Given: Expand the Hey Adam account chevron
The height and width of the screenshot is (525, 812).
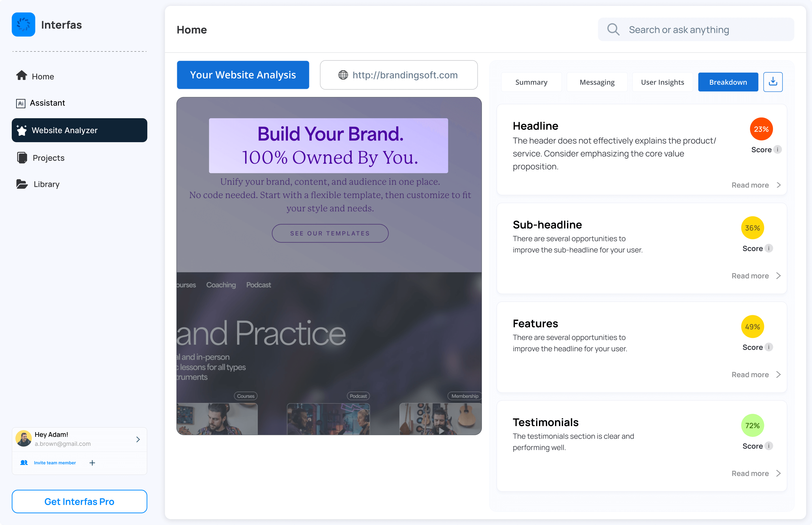Looking at the screenshot, I should point(138,439).
